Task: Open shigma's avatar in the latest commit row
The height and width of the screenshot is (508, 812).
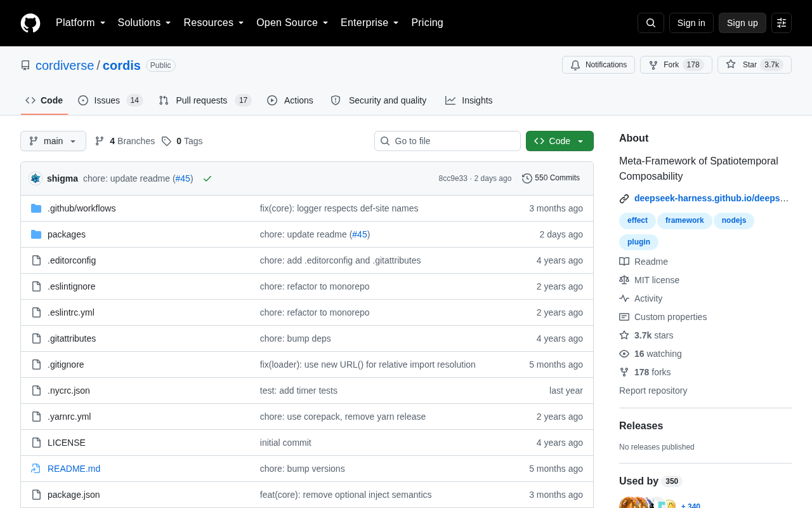Action: (36, 178)
